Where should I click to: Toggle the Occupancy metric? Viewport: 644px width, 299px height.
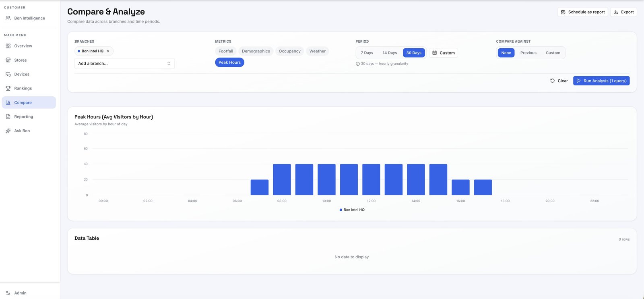coord(290,51)
